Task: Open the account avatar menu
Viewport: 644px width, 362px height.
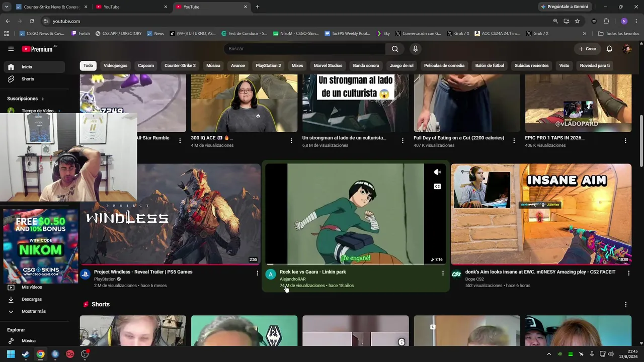Action: pos(626,49)
